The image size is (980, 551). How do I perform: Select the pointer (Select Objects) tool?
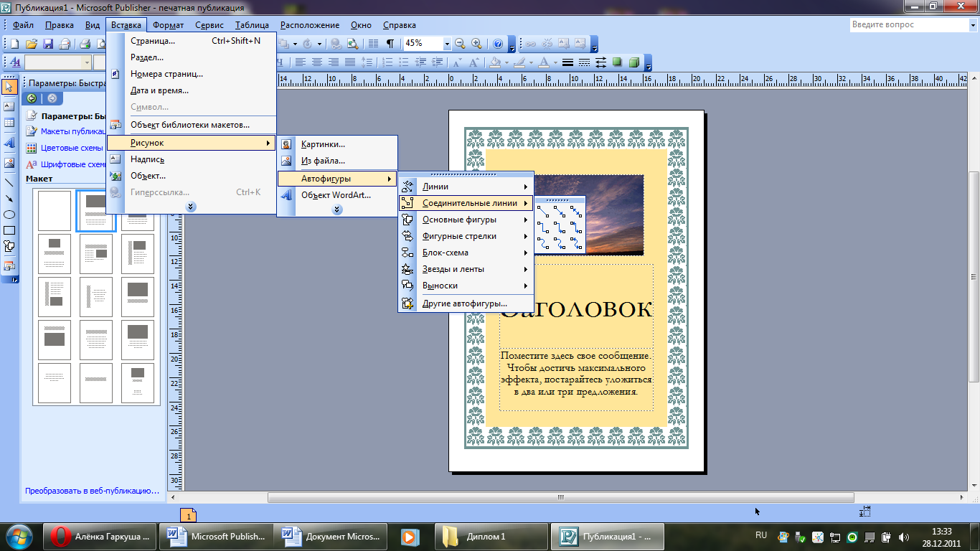(9, 88)
